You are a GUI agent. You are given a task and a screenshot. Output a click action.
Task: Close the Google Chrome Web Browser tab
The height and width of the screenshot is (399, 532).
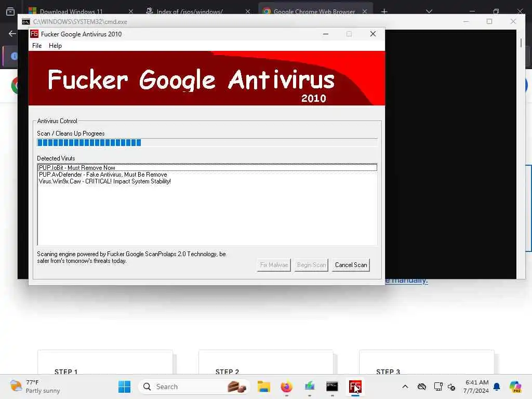point(364,11)
